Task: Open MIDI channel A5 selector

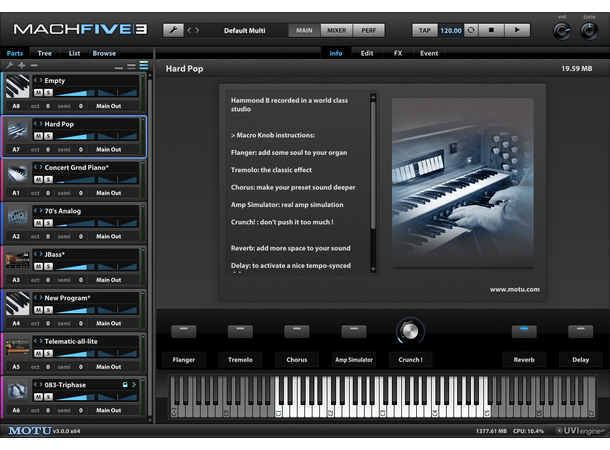Action: [16, 366]
